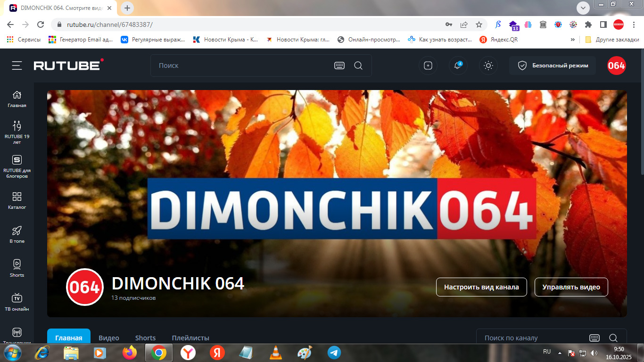The image size is (644, 362).
Task: Open Telegram from the Windows taskbar
Action: pos(334,353)
